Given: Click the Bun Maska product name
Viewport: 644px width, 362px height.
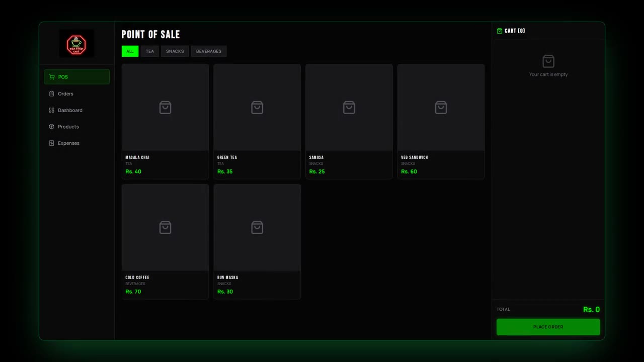Looking at the screenshot, I should click(x=228, y=278).
